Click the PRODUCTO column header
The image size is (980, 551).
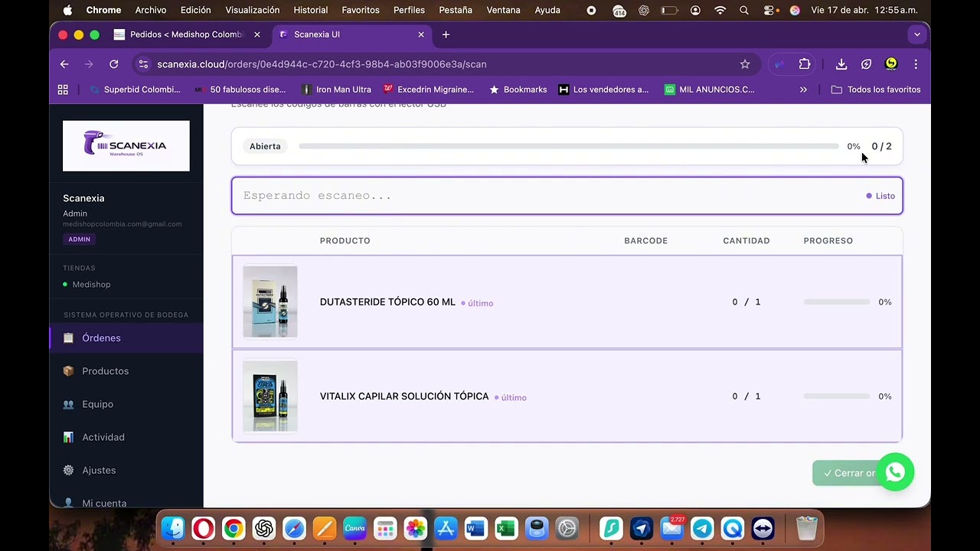(345, 240)
